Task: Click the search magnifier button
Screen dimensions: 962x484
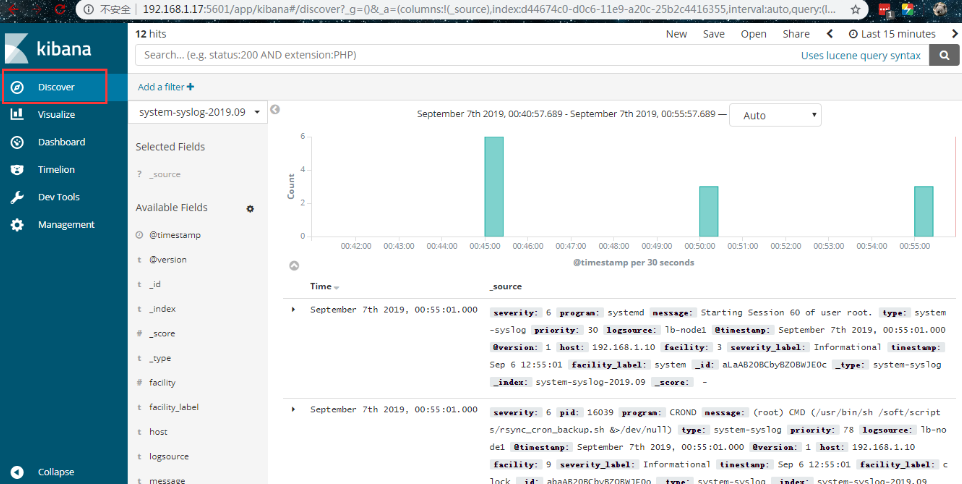Action: click(944, 55)
